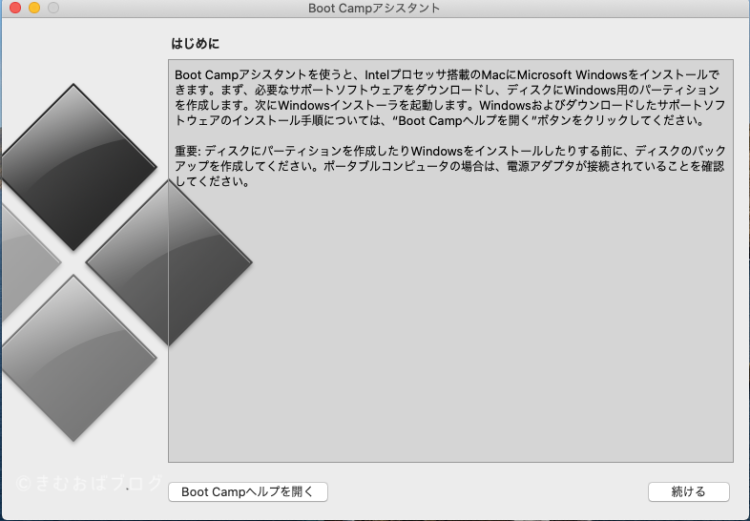Click the introduction paragraph starting with Boot Campアシスタントを使うと
The height and width of the screenshot is (521, 750).
click(450, 98)
